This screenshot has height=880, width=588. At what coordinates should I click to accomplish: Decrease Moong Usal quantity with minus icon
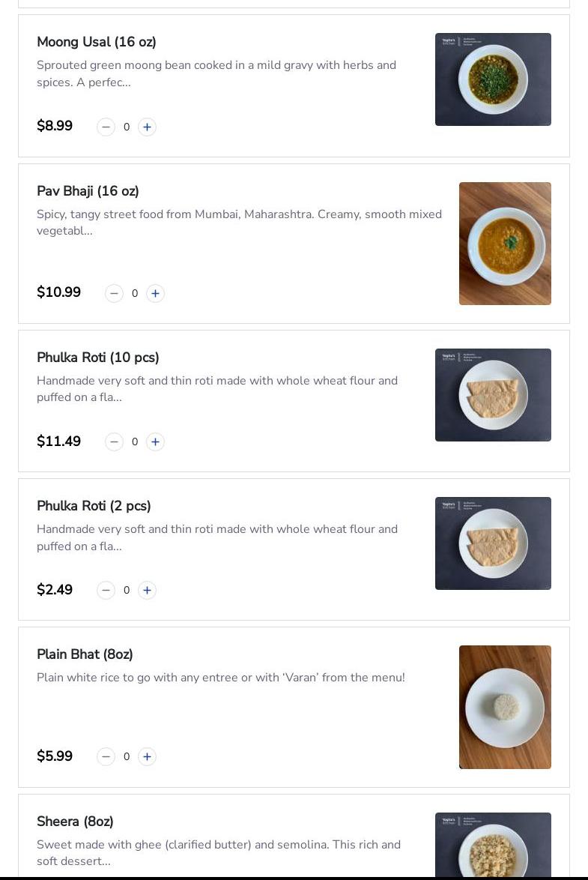pyautogui.click(x=106, y=127)
